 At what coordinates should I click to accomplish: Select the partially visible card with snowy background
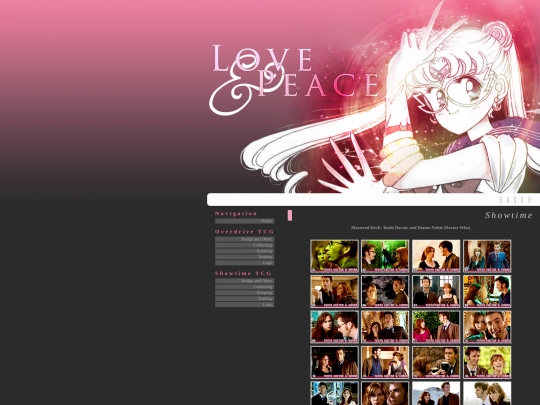436,393
